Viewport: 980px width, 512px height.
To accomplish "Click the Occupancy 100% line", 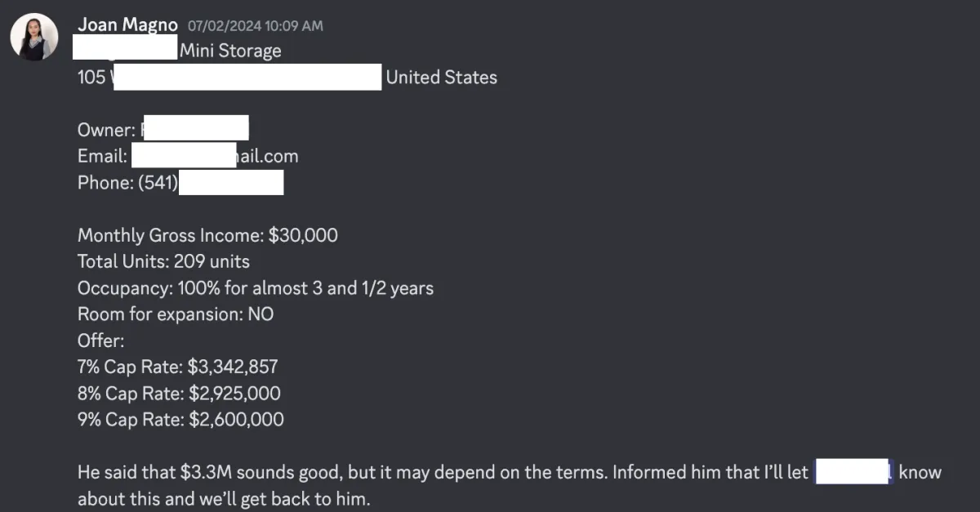I will 256,288.
